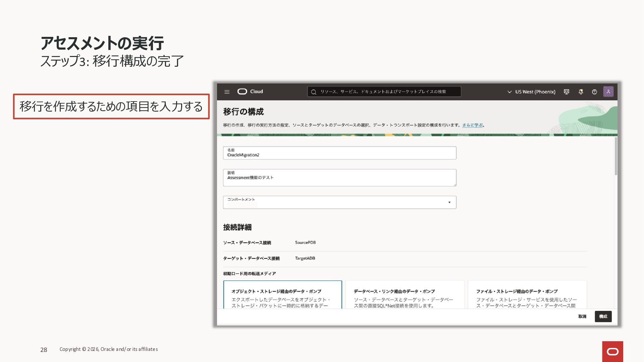Click the search magnifier icon
Screen dimensions: 644x362
(x=314, y=92)
